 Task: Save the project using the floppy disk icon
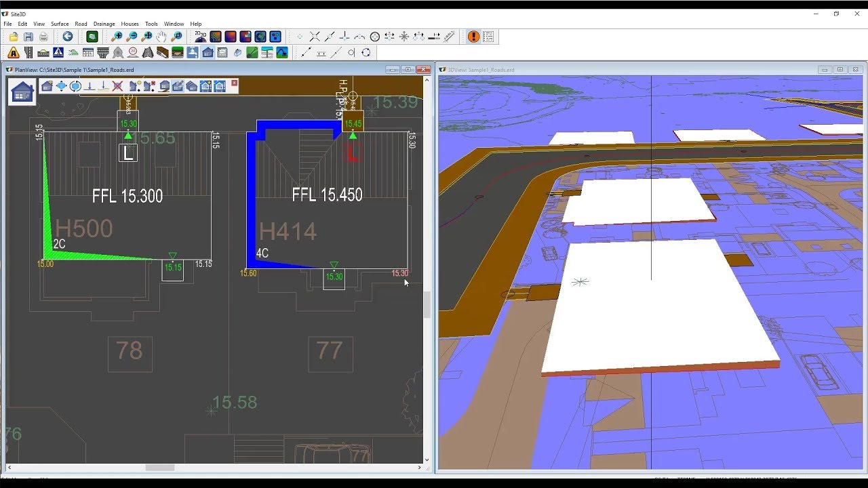click(x=28, y=37)
